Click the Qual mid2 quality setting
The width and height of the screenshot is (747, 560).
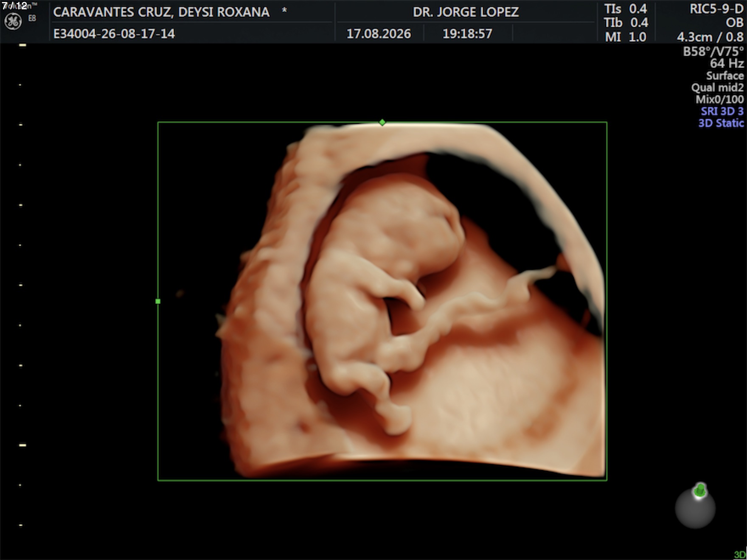[717, 87]
